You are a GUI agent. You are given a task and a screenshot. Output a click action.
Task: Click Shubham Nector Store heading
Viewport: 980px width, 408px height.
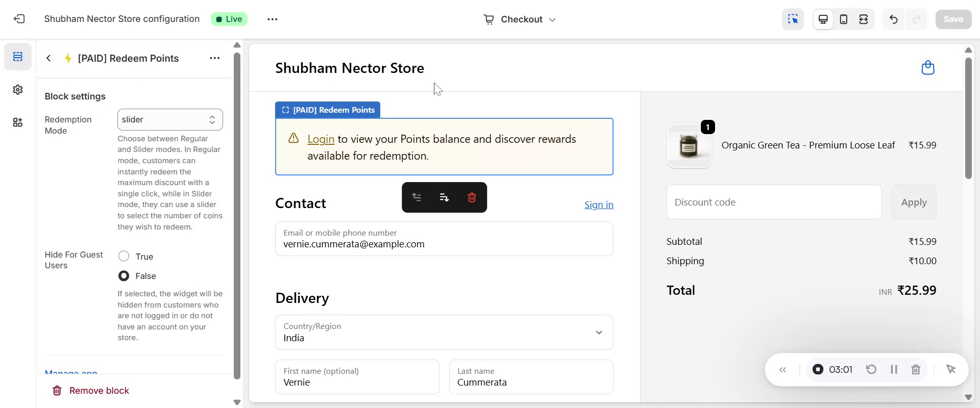tap(350, 68)
